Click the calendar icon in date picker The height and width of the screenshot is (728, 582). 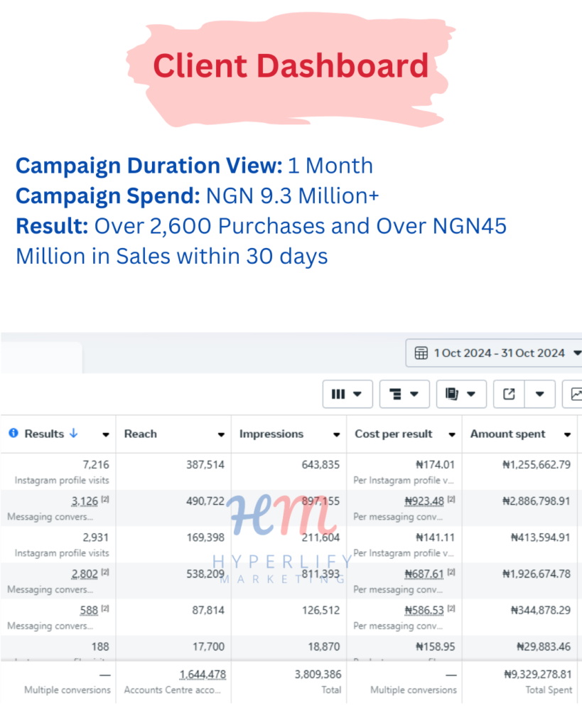(x=421, y=353)
